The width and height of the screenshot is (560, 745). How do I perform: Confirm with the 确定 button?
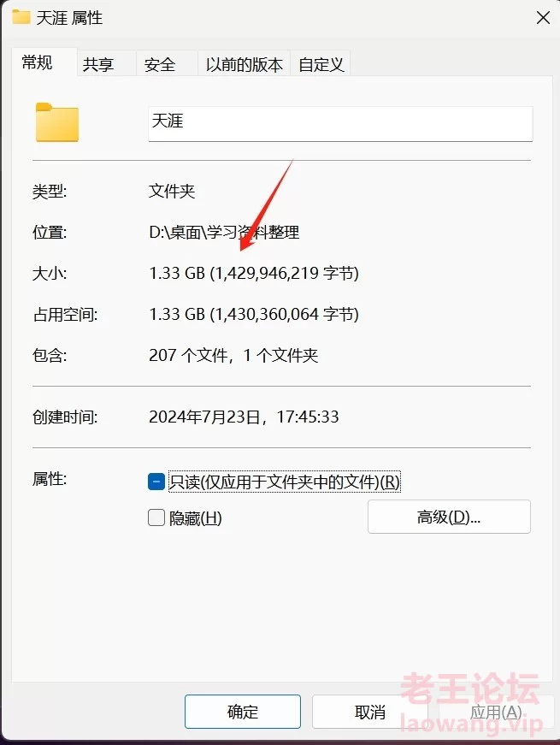[x=243, y=712]
